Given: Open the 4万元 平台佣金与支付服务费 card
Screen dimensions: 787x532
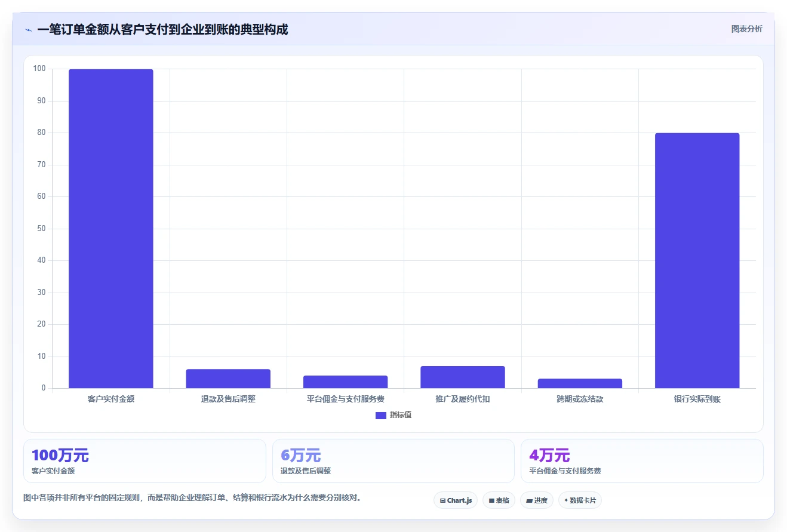Looking at the screenshot, I should tap(642, 461).
